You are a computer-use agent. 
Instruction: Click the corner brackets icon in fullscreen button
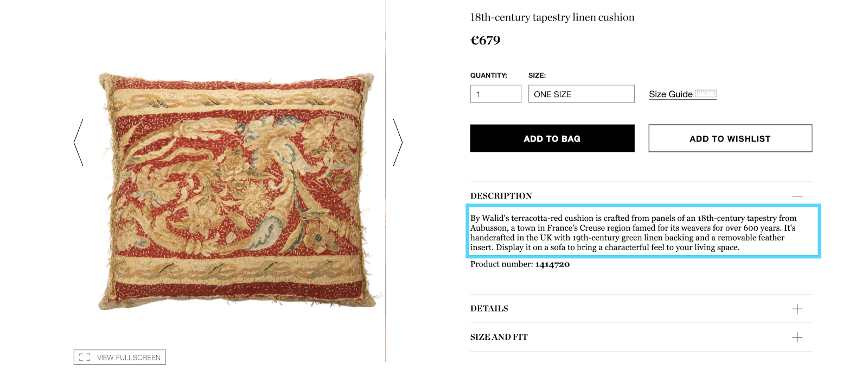tap(84, 357)
